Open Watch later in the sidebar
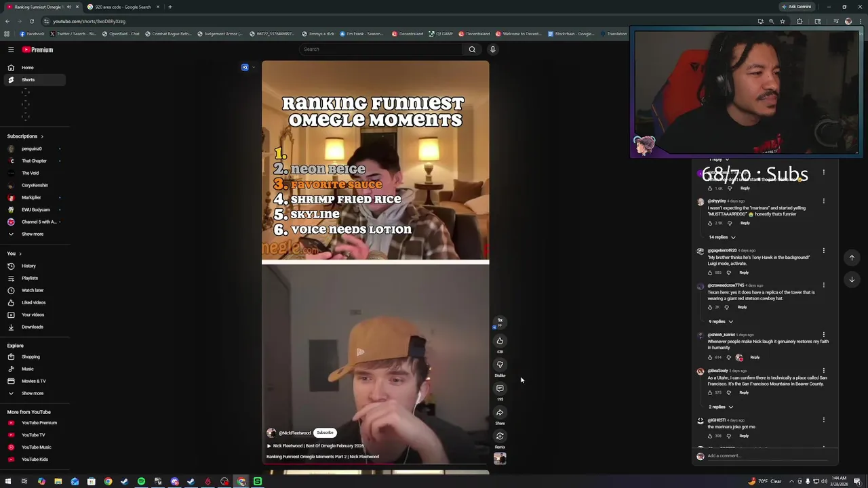The image size is (868, 488). pyautogui.click(x=34, y=290)
